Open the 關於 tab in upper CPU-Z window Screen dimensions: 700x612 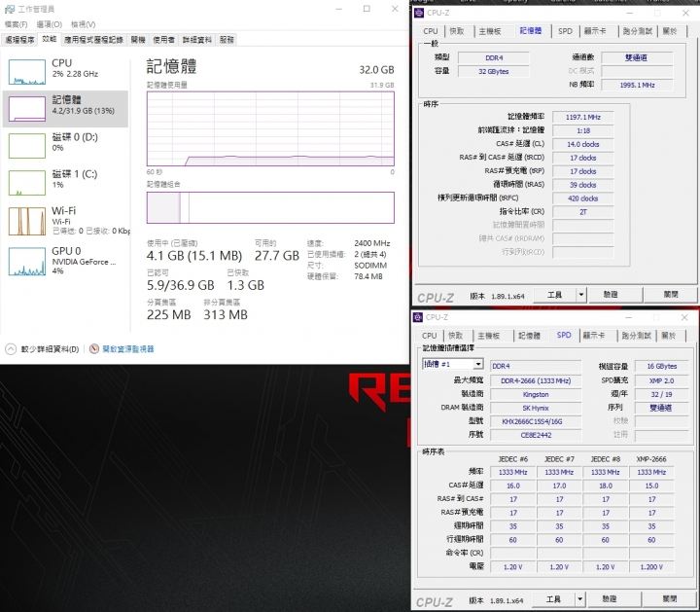pyautogui.click(x=670, y=31)
